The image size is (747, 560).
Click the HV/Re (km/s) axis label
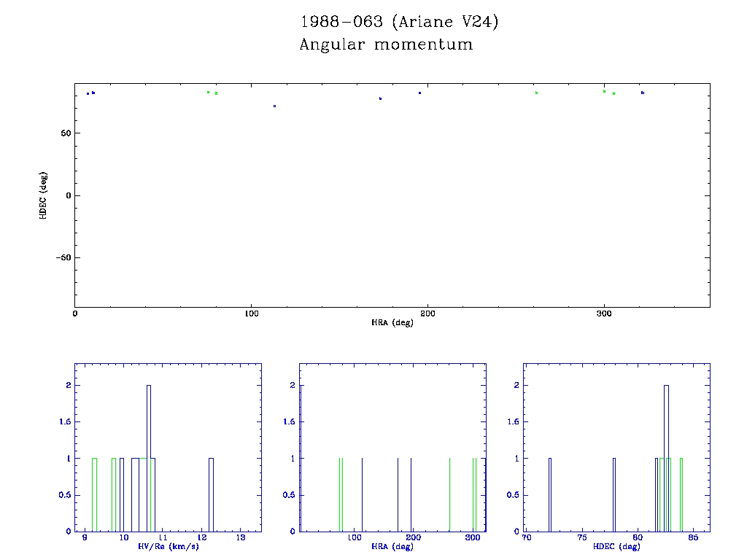coord(167,547)
